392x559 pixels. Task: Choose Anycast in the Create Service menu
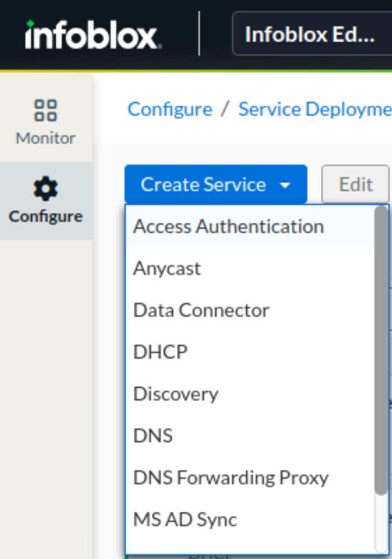pos(167,268)
